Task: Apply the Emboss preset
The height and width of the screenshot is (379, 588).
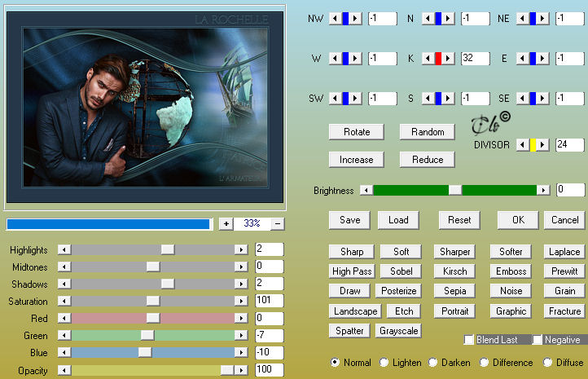Action: tap(511, 271)
